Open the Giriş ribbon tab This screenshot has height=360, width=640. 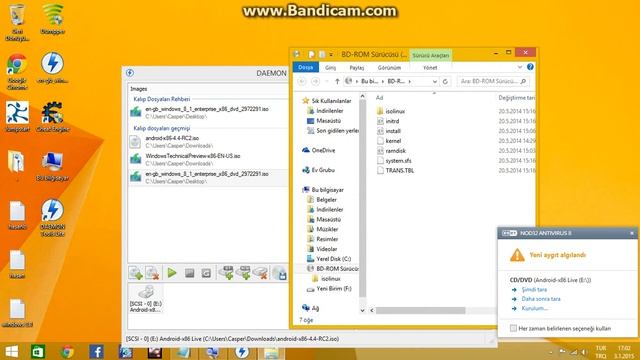click(331, 67)
